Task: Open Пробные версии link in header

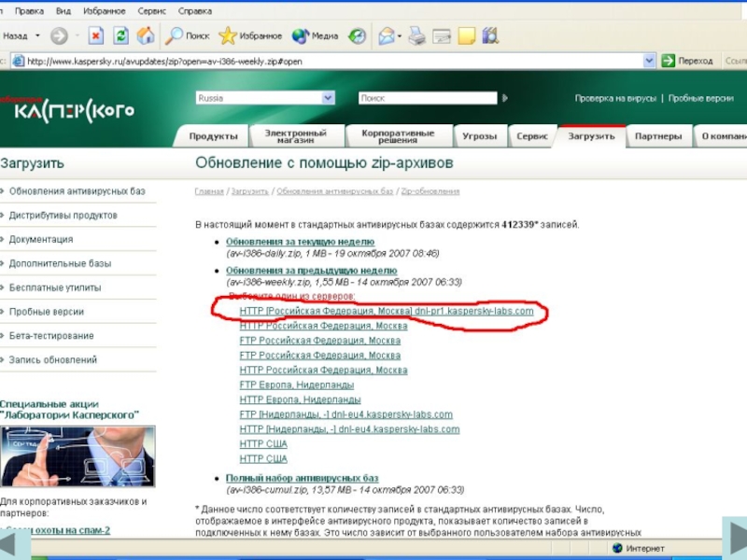Action: 701,98
